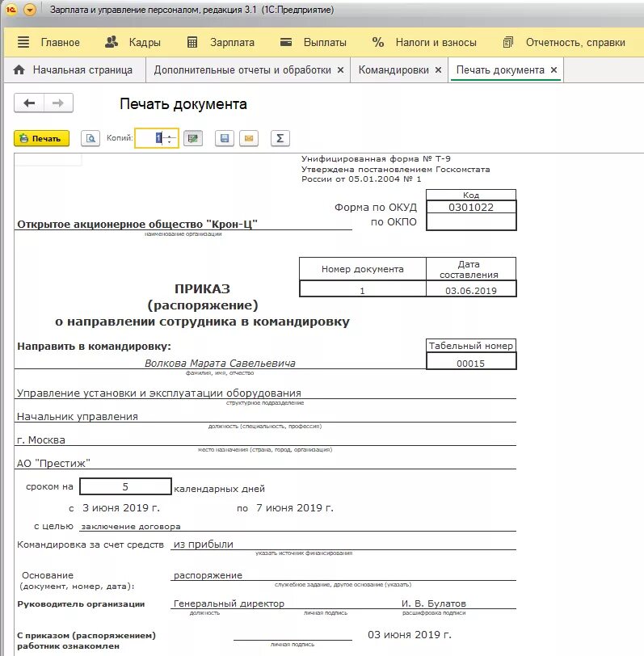Click the end date 7 июня 2019 г.

[295, 508]
